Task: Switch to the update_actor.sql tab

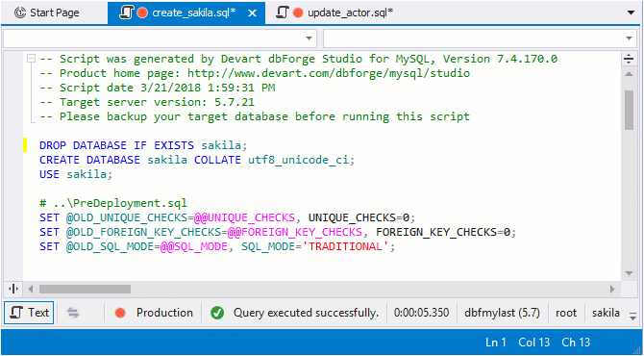Action: (x=334, y=13)
